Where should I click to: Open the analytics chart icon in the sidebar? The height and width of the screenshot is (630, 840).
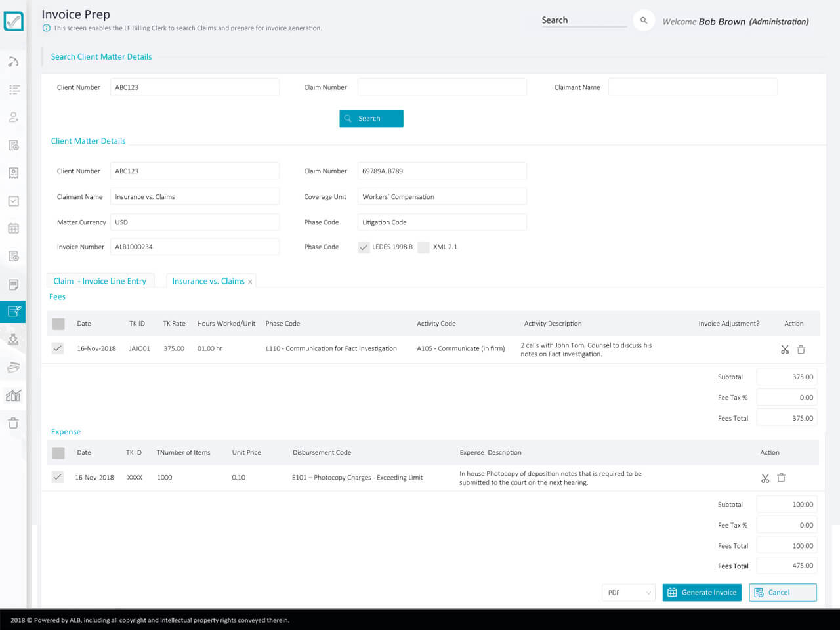point(13,396)
